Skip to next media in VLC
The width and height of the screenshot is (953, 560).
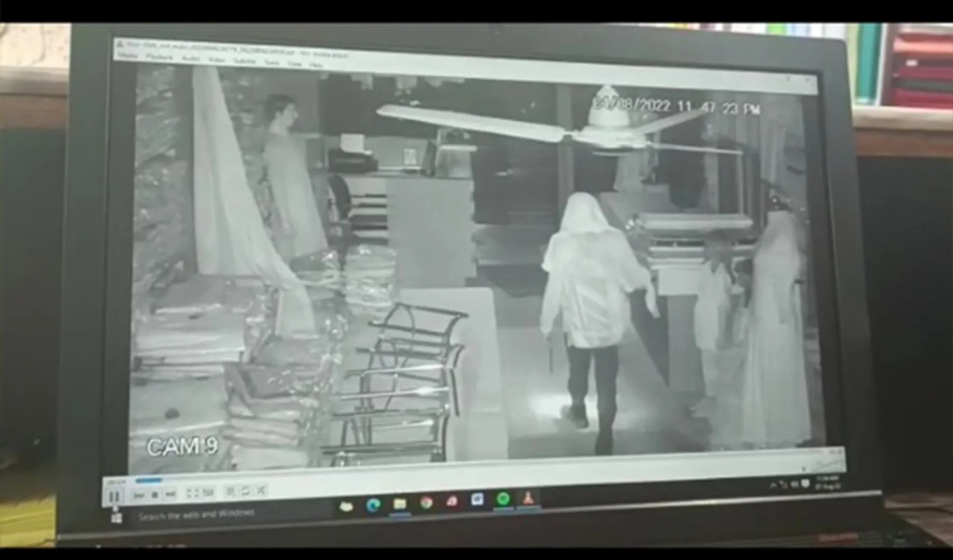(x=170, y=494)
